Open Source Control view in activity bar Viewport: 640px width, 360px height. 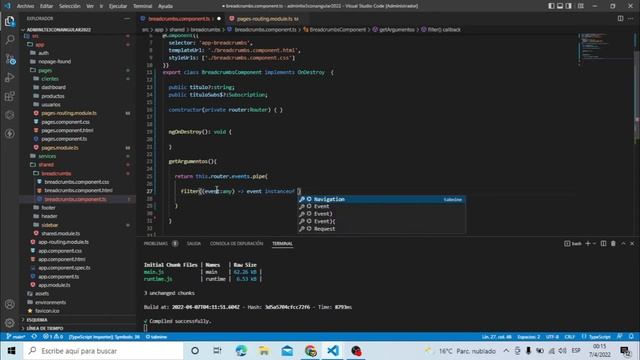[9, 59]
